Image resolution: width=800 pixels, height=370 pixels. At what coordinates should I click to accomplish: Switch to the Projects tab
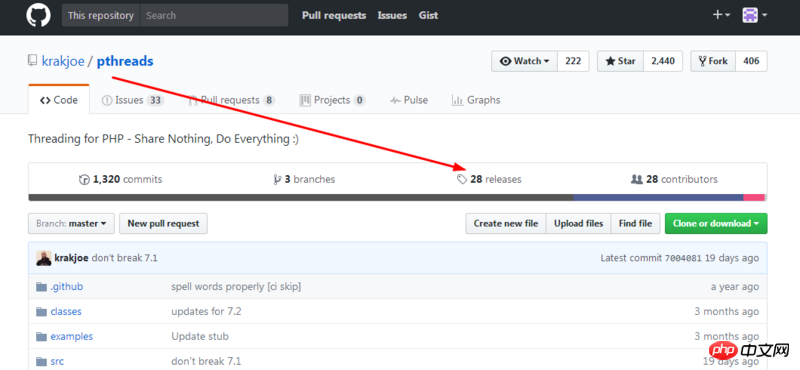tap(333, 100)
